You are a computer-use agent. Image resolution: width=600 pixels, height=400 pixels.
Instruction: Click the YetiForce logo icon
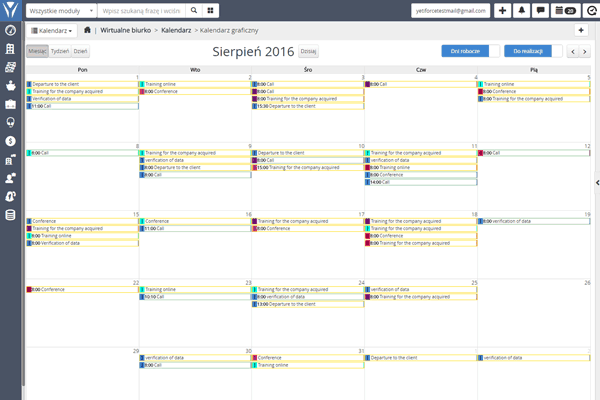[10, 10]
